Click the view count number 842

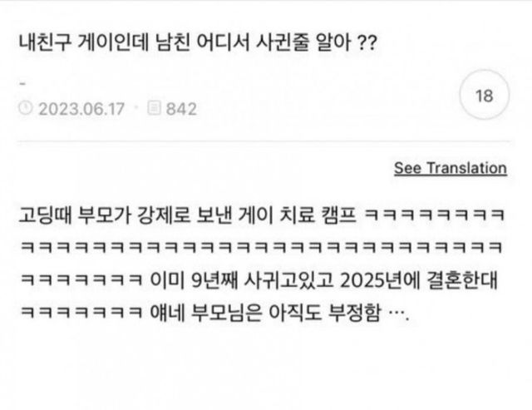pos(181,109)
